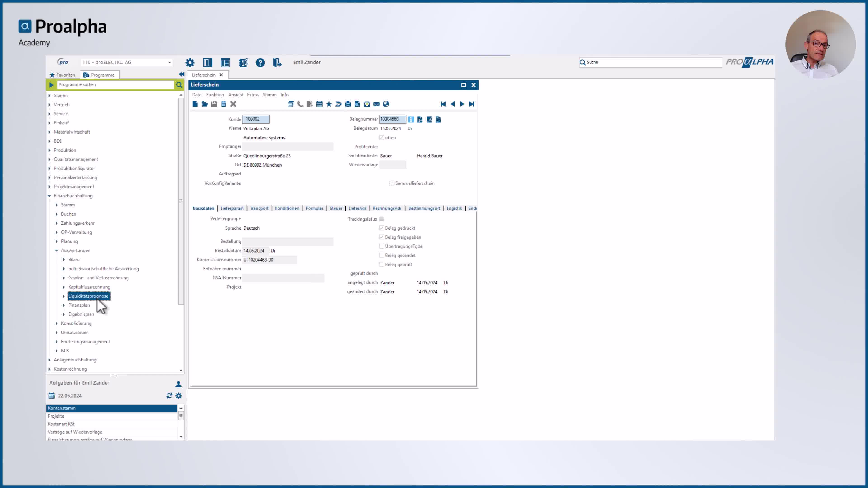Viewport: 868px width, 488px height.
Task: Click the text document icon beside Belegnummer
Action: (x=438, y=119)
